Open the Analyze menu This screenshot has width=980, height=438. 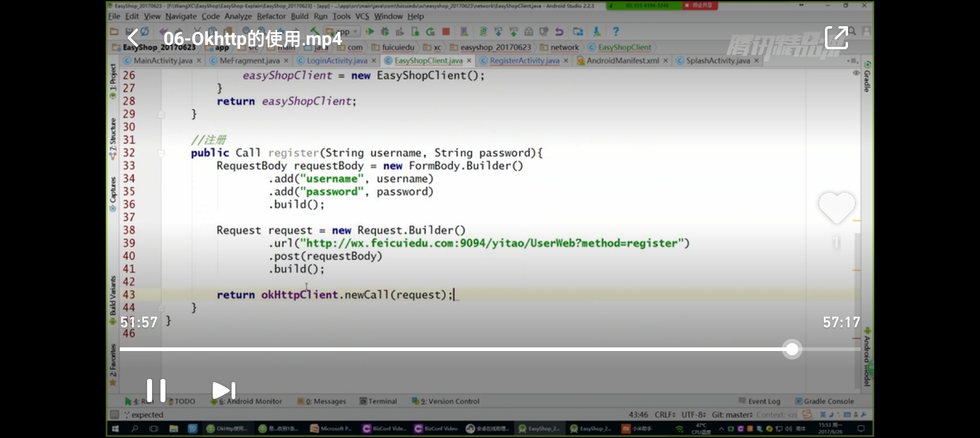238,16
